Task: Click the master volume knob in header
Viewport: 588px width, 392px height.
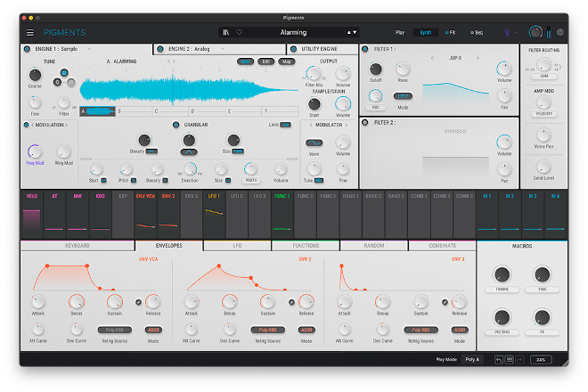Action: [535, 32]
